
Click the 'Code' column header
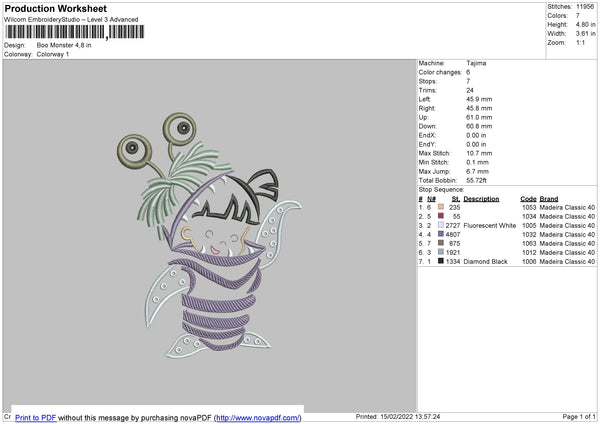528,199
